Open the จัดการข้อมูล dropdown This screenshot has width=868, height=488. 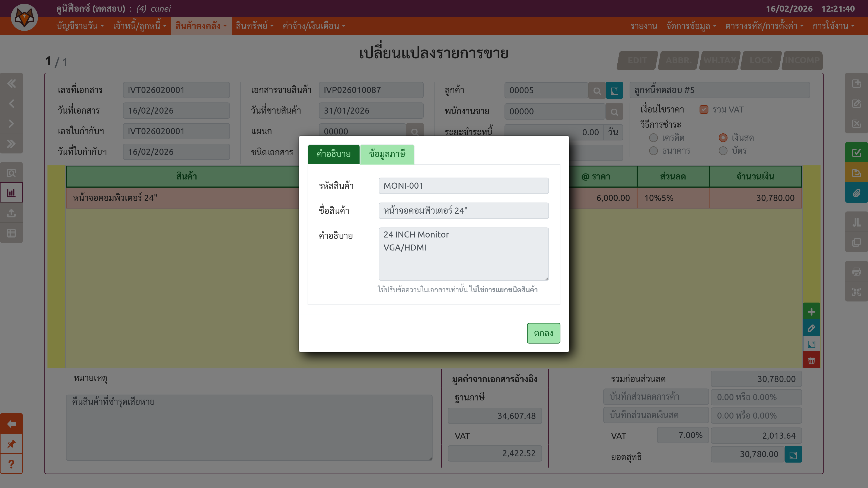pyautogui.click(x=691, y=26)
